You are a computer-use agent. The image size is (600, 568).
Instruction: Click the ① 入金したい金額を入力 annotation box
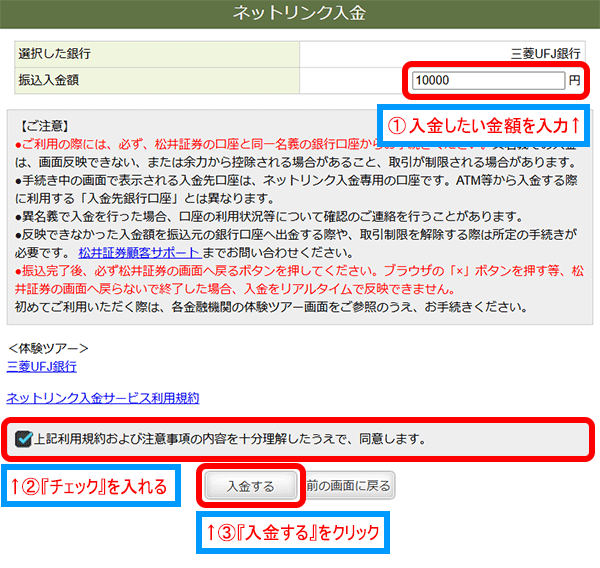[x=485, y=126]
